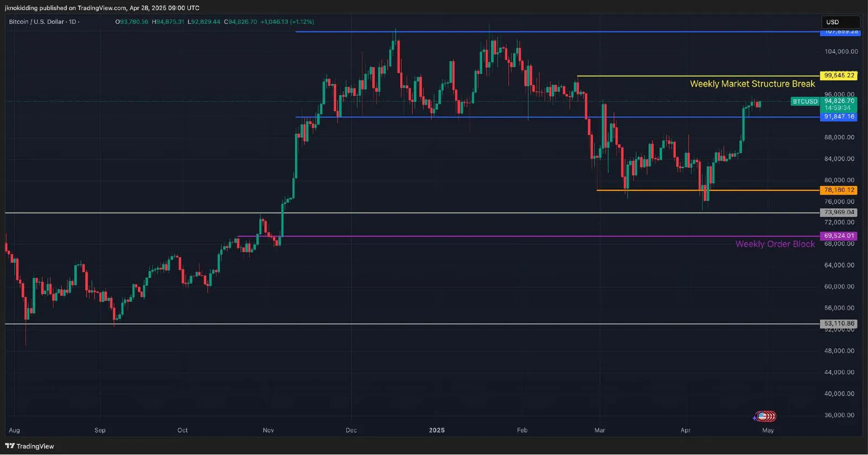Click the blue 91,847.16 price label
This screenshot has width=868, height=455.
pos(839,117)
